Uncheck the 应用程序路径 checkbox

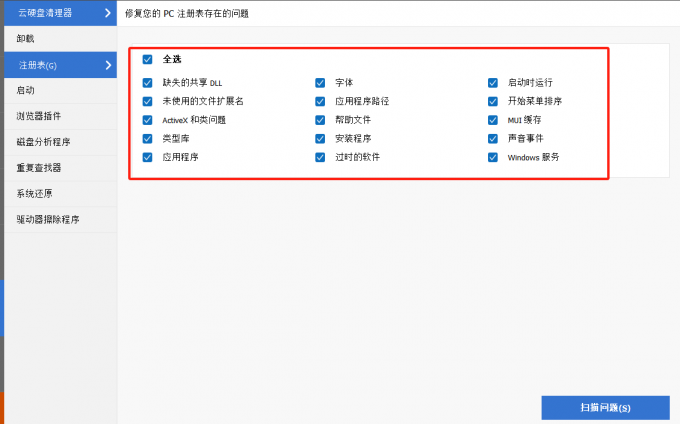coord(320,101)
